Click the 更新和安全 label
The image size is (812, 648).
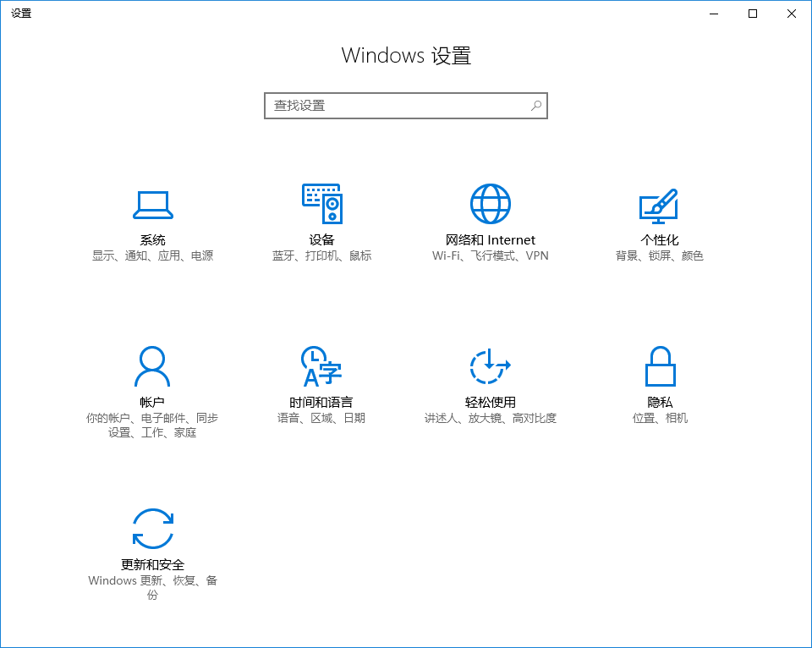(153, 564)
